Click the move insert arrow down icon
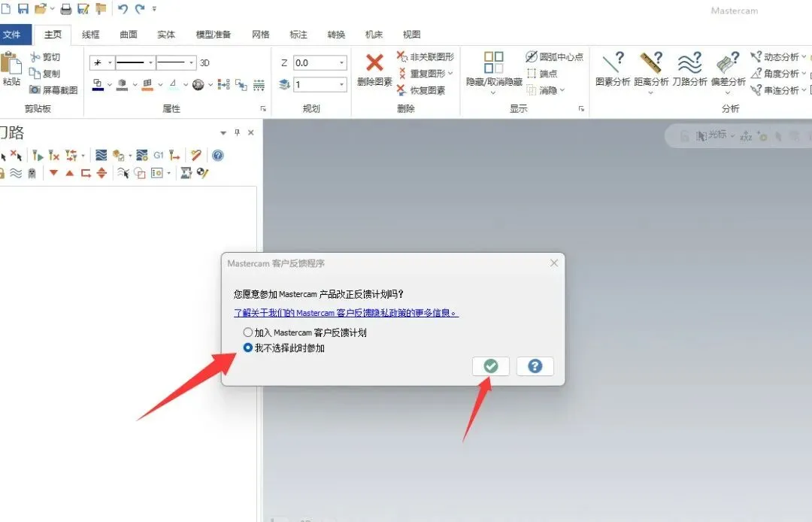Screen dimensions: 812x522 point(53,173)
